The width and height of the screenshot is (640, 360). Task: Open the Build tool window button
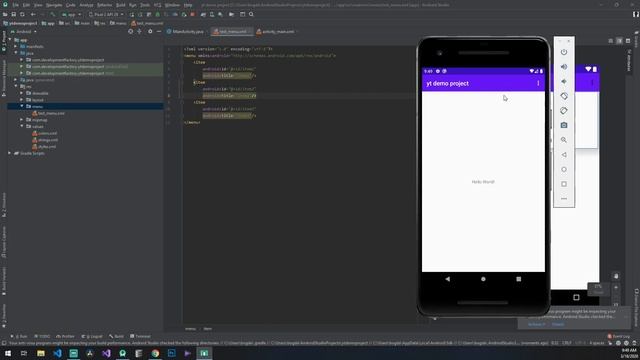(x=117, y=336)
